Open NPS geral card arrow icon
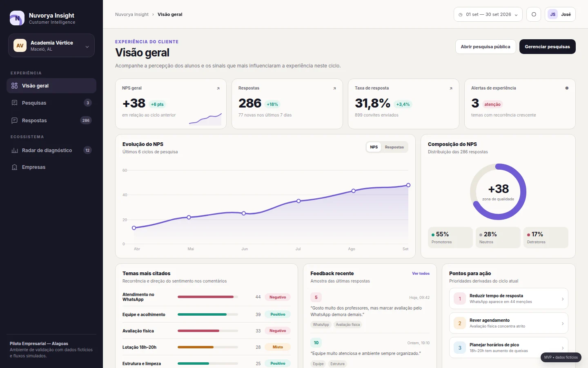This screenshot has width=588, height=368. coord(218,88)
